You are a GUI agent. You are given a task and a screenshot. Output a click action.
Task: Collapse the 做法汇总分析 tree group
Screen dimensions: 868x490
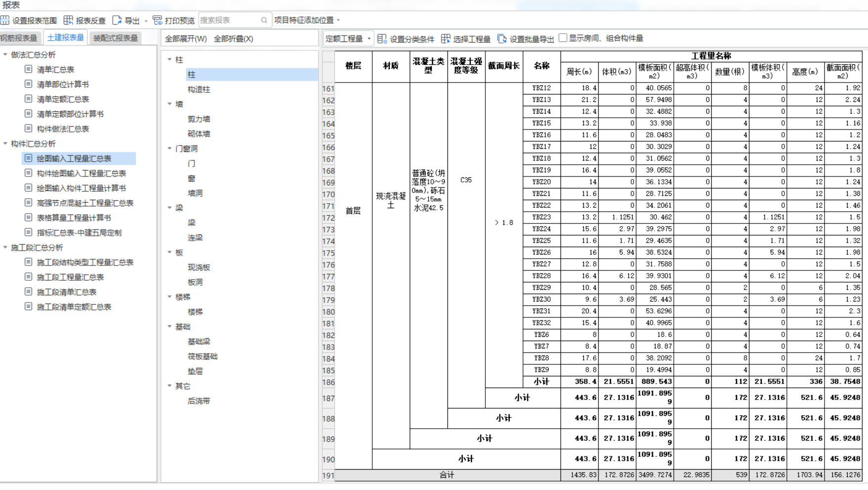point(5,54)
